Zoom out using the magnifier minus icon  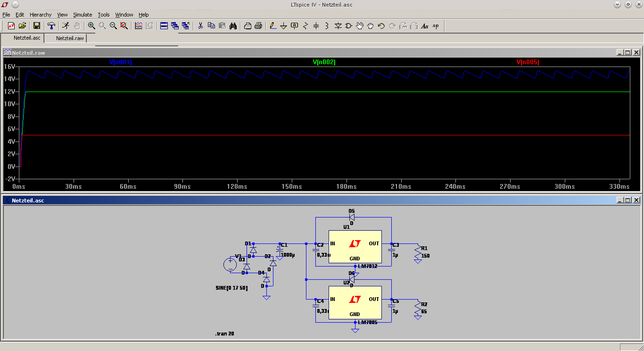click(x=113, y=26)
